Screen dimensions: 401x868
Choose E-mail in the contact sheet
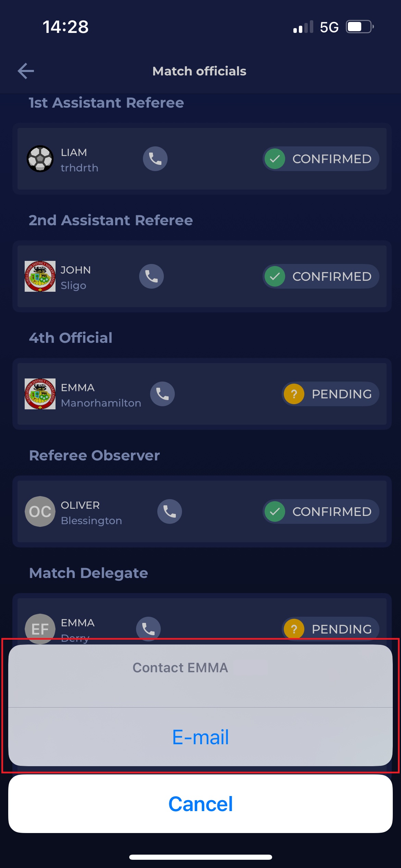[200, 737]
